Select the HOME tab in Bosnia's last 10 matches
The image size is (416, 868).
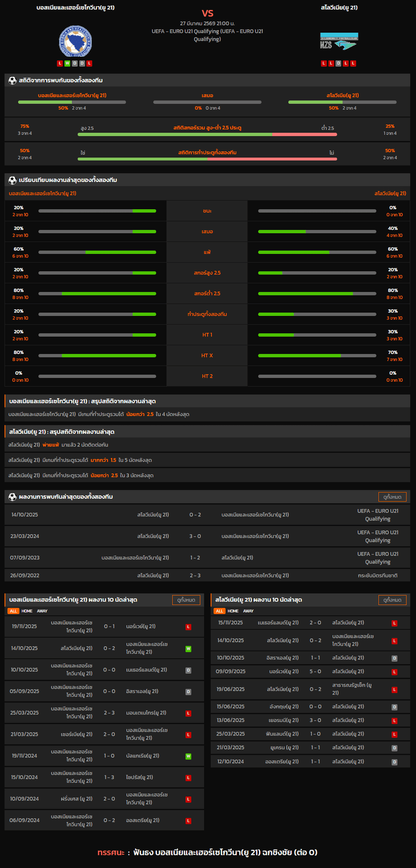coord(27,611)
